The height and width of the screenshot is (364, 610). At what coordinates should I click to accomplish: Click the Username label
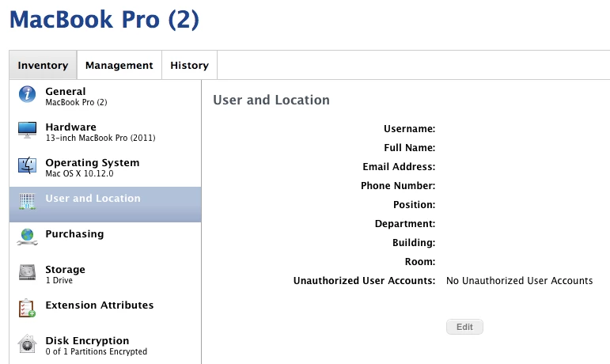click(x=409, y=129)
